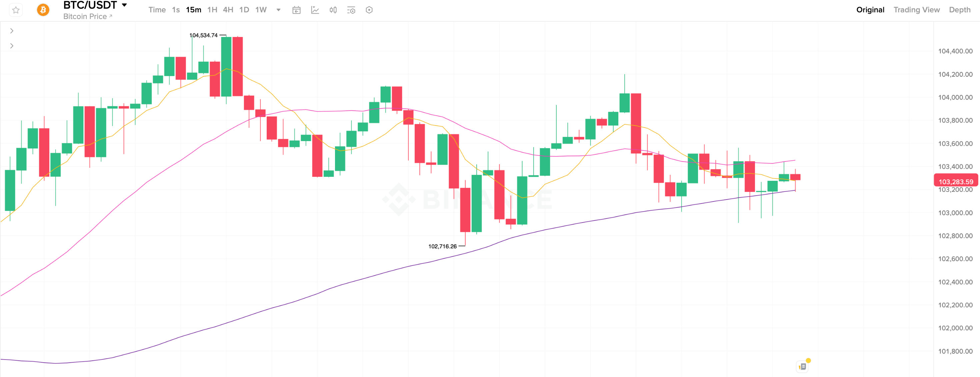Click the hexagon chart preferences icon
Viewport: 980px width, 377px height.
[369, 10]
